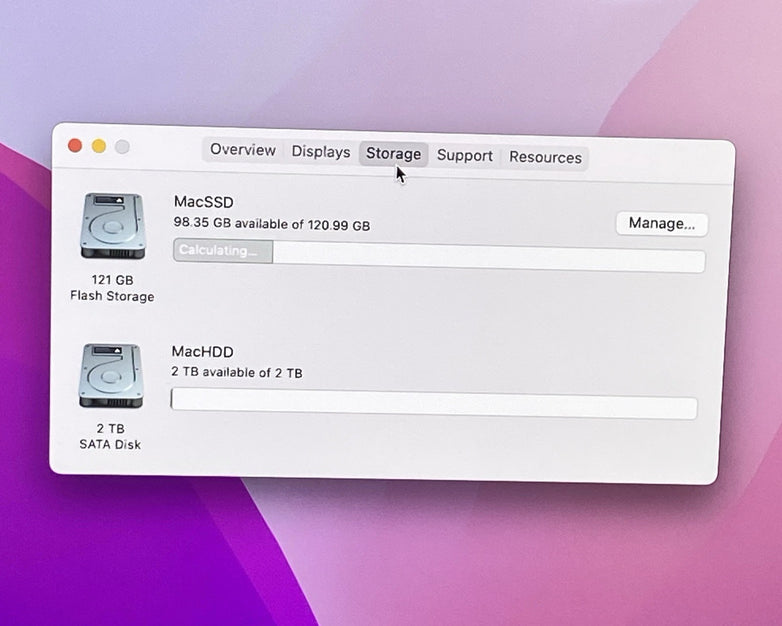Go to the Support tab
Viewport: 782px width, 626px height.
tap(465, 156)
